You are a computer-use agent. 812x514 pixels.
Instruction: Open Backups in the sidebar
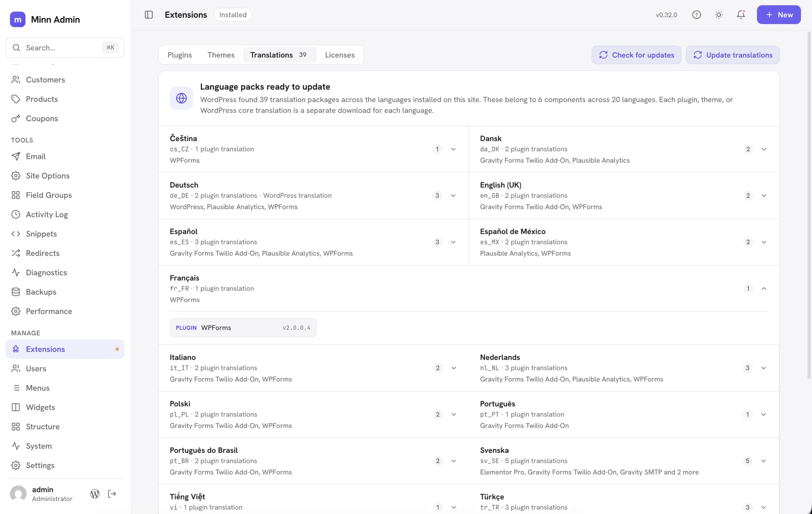(65, 292)
